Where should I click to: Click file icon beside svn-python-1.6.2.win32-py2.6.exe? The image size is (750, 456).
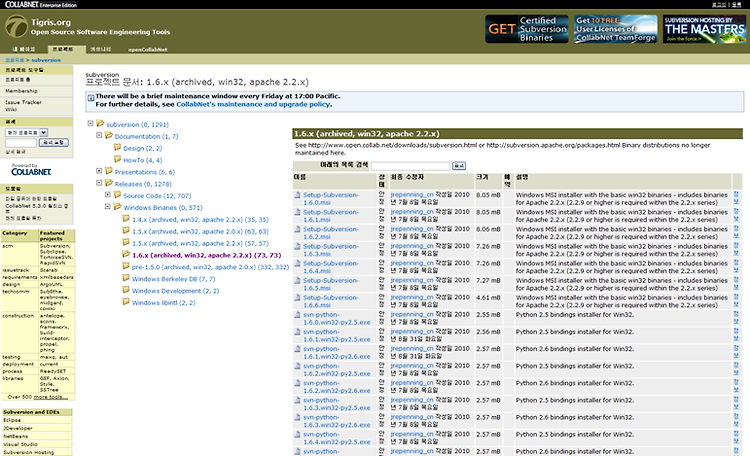click(x=298, y=384)
